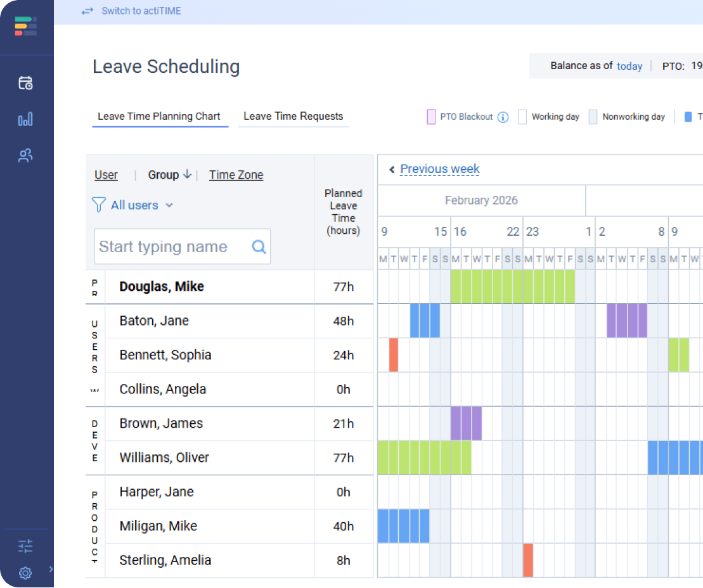The image size is (703, 588).
Task: Open the bar chart reports icon
Action: 25,120
